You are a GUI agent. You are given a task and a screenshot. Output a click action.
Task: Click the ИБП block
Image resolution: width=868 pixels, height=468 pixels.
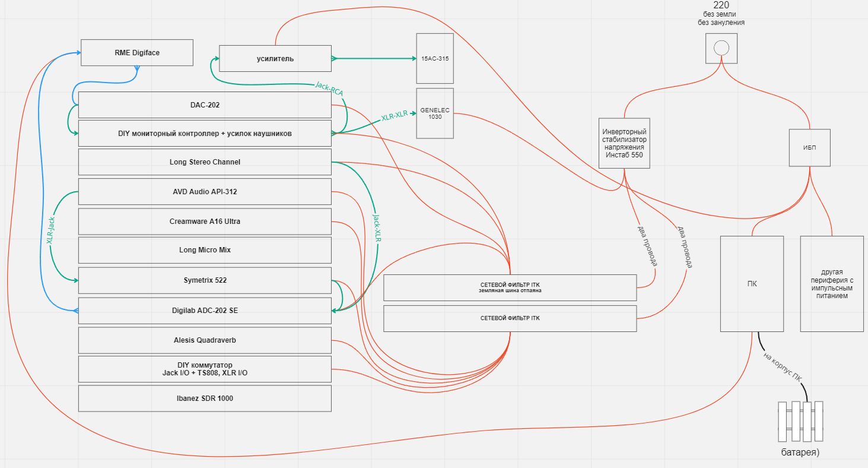click(x=810, y=148)
